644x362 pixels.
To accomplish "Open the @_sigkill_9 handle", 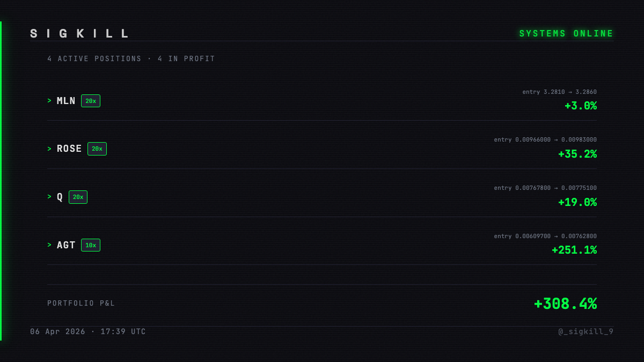I will (x=586, y=331).
